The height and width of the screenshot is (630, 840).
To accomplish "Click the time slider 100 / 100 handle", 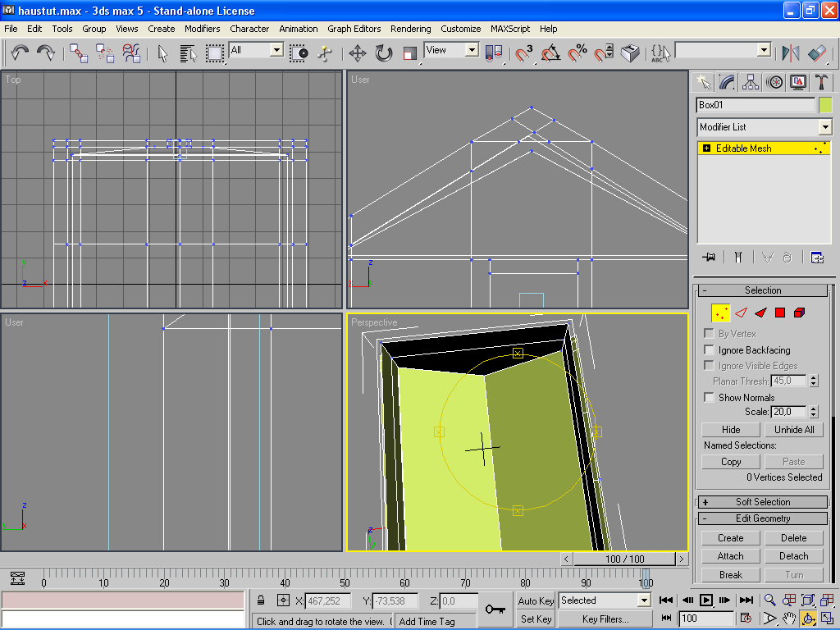I will tap(624, 559).
